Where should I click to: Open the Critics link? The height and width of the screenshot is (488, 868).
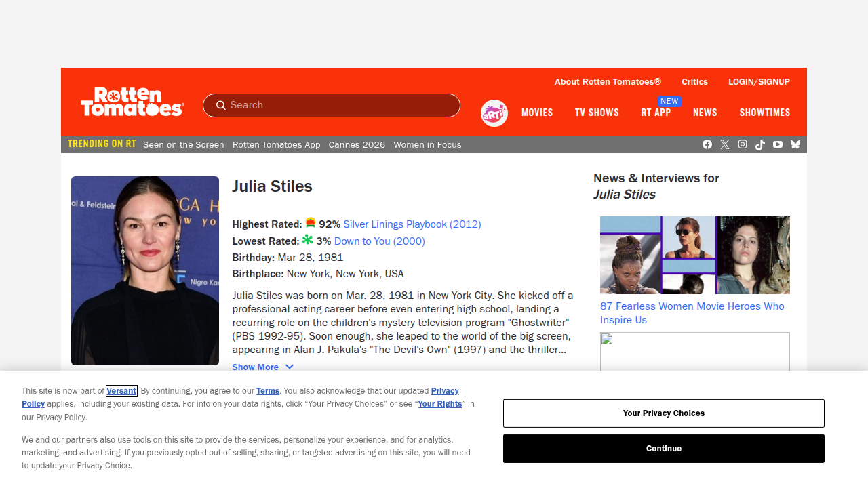(694, 81)
